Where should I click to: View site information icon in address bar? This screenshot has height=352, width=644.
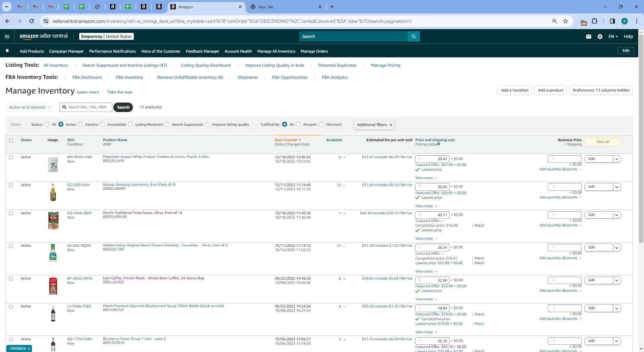tap(45, 21)
